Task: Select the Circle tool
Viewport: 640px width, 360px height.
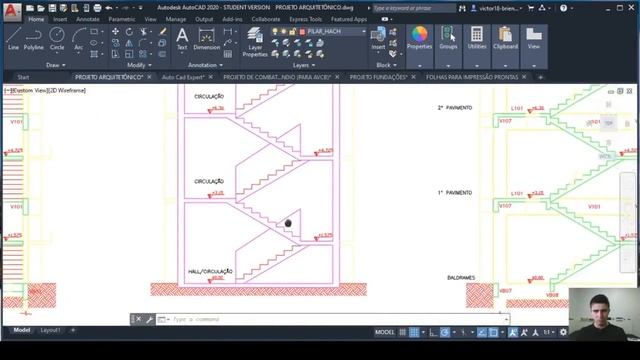Action: pyautogui.click(x=57, y=39)
